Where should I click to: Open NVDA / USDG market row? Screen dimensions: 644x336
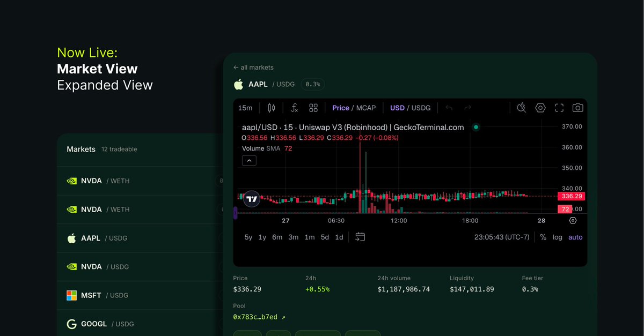click(140, 266)
